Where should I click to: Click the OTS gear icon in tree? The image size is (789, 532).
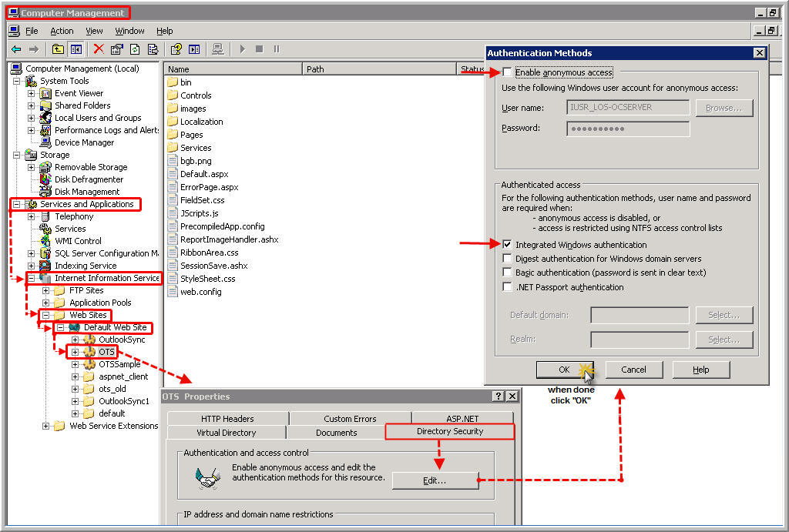coord(89,352)
